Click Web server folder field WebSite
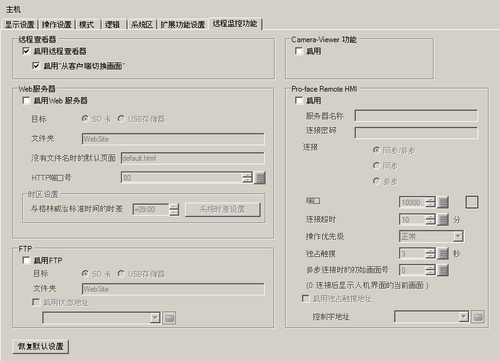This screenshot has width=500, height=361. pyautogui.click(x=173, y=139)
